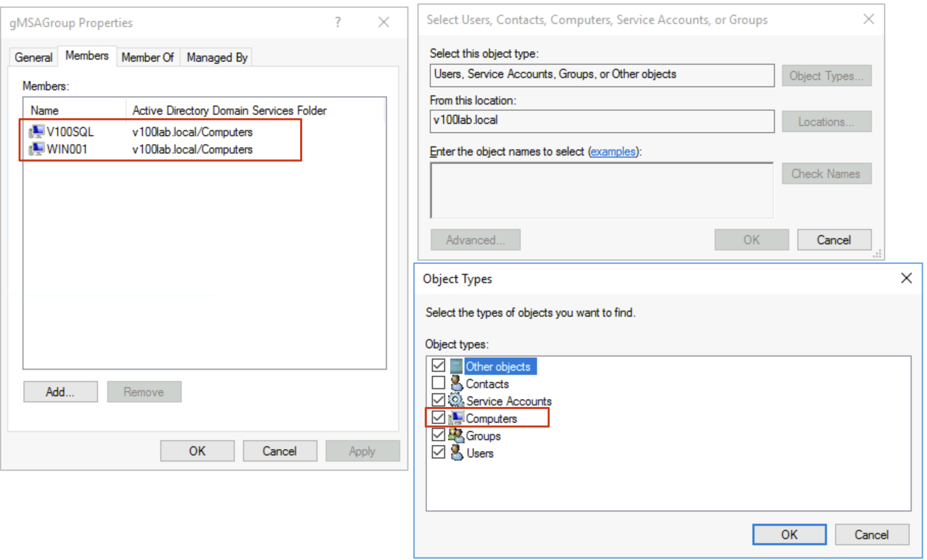
Task: Click Cancel in Select Users dialog
Action: (834, 240)
